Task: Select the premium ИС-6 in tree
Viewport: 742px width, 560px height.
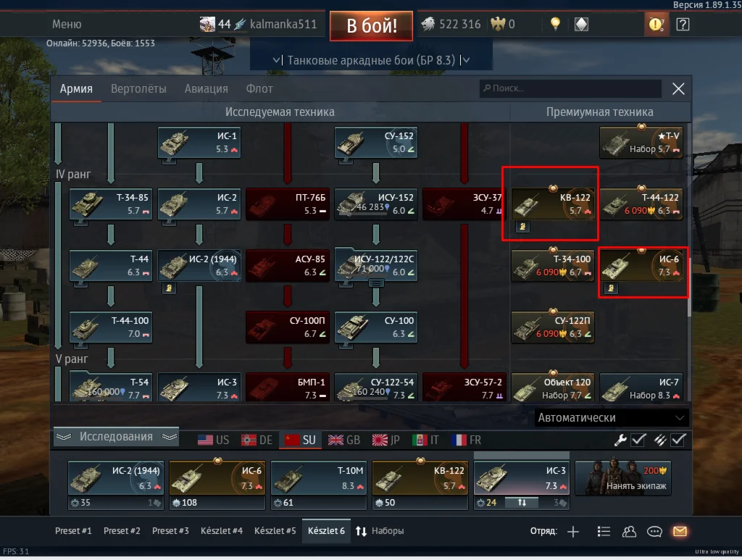Action: click(x=641, y=265)
